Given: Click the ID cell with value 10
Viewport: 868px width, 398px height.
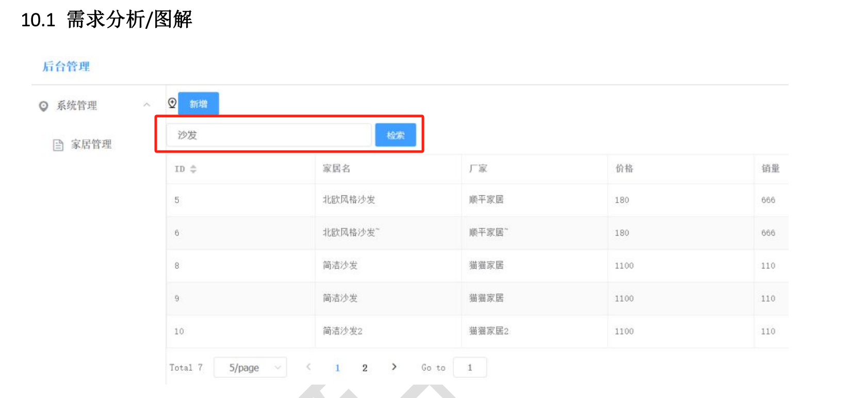Looking at the screenshot, I should [x=179, y=331].
